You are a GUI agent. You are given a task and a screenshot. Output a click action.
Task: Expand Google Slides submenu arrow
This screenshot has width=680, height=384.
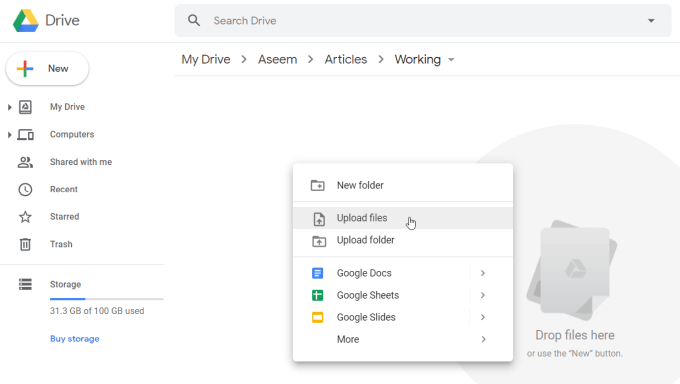483,317
